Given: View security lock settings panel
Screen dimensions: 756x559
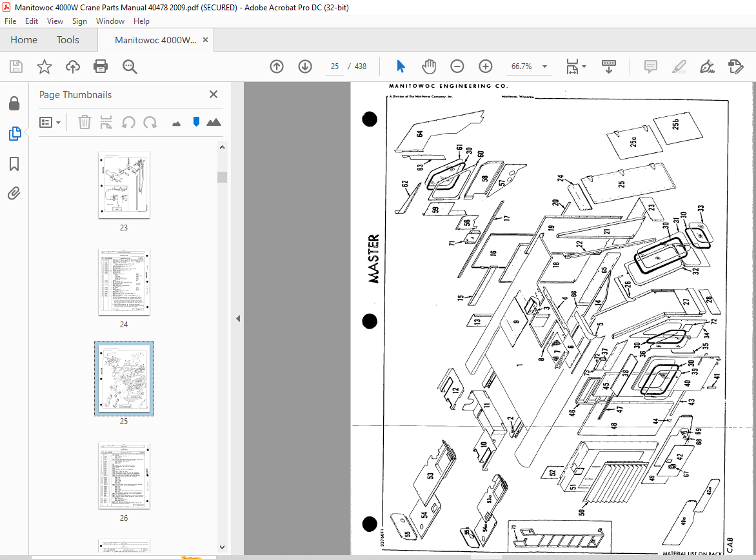Looking at the screenshot, I should pyautogui.click(x=14, y=103).
